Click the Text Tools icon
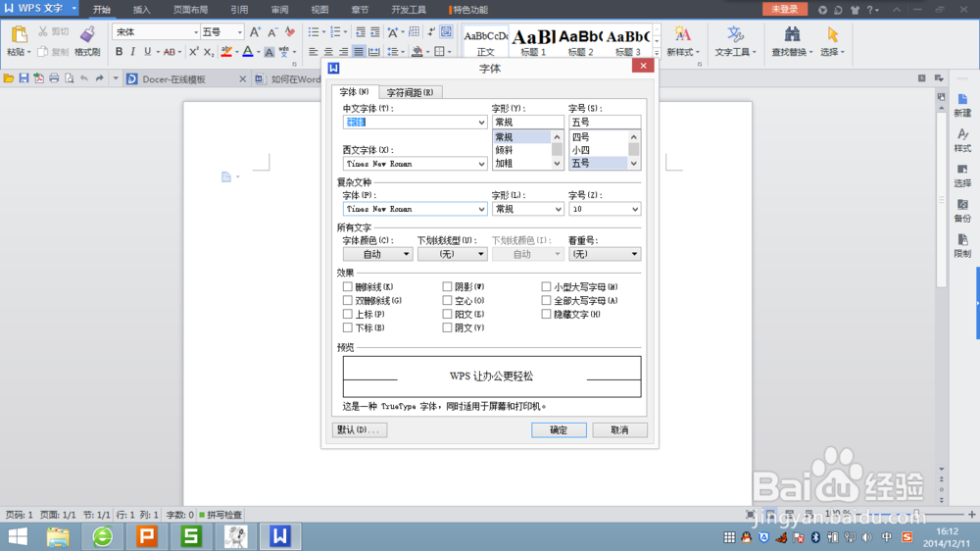The height and width of the screenshot is (551, 980). [x=736, y=34]
